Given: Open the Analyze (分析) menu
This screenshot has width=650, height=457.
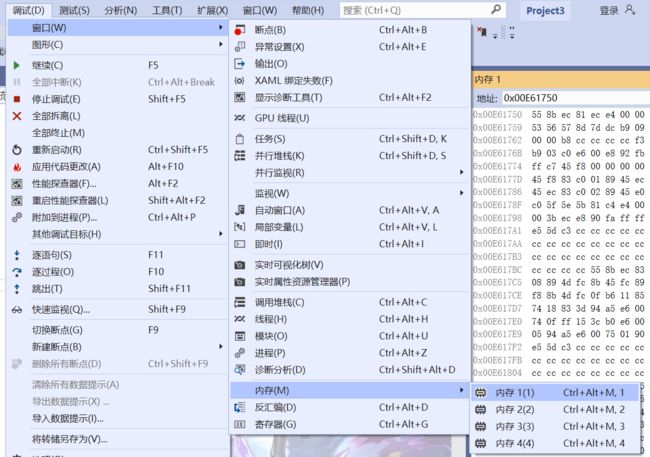Looking at the screenshot, I should 120,10.
